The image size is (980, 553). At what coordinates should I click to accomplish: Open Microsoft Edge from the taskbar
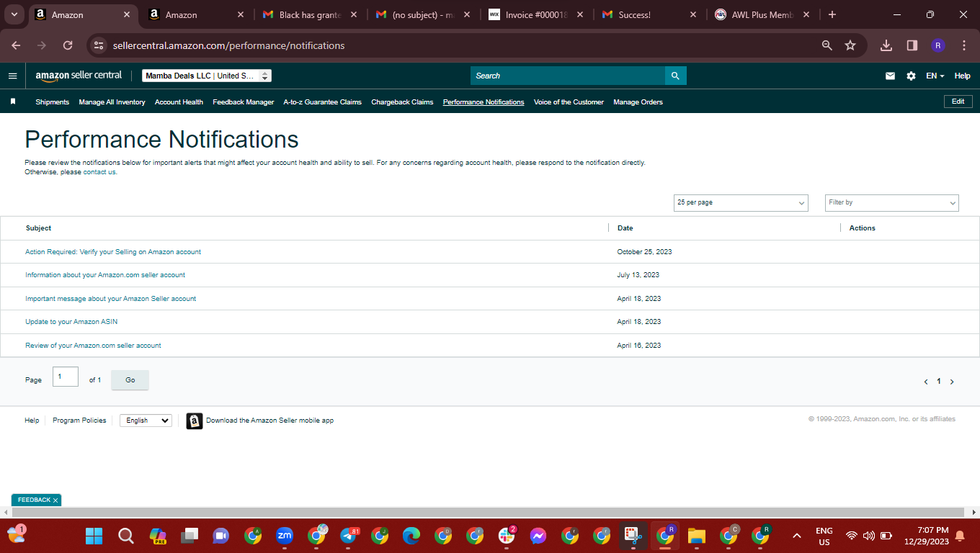(x=411, y=536)
